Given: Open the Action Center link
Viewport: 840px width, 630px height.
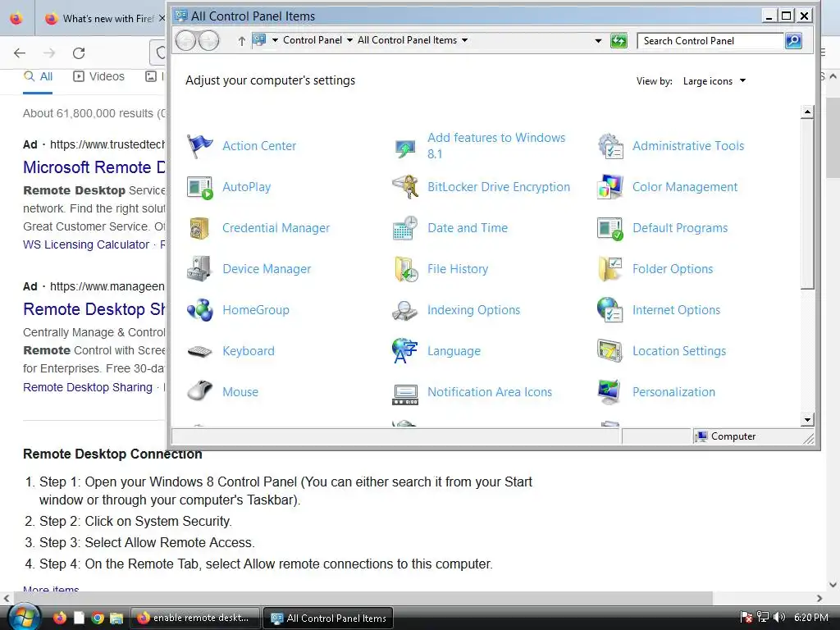Looking at the screenshot, I should click(259, 146).
